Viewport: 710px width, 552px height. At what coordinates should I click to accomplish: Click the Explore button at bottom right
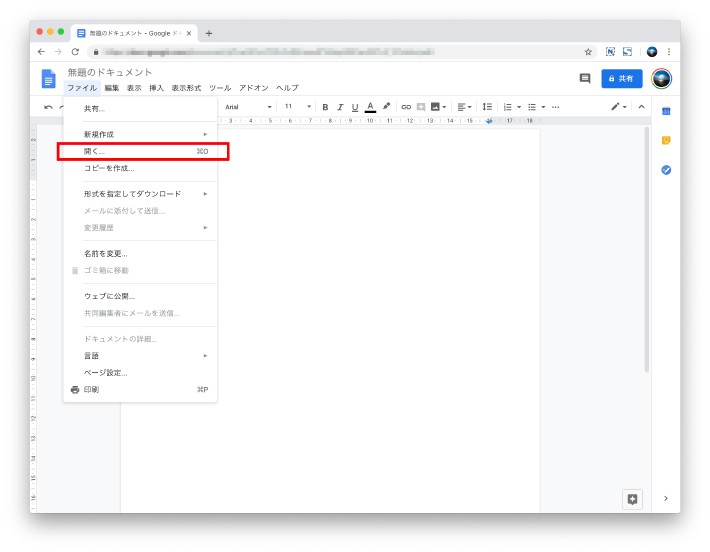(633, 499)
